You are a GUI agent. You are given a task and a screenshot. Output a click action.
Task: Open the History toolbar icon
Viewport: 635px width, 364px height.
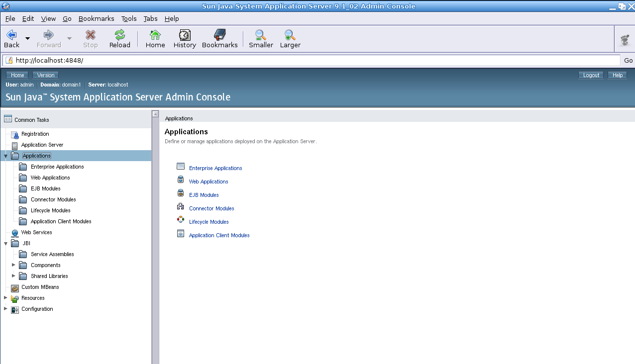click(x=185, y=35)
